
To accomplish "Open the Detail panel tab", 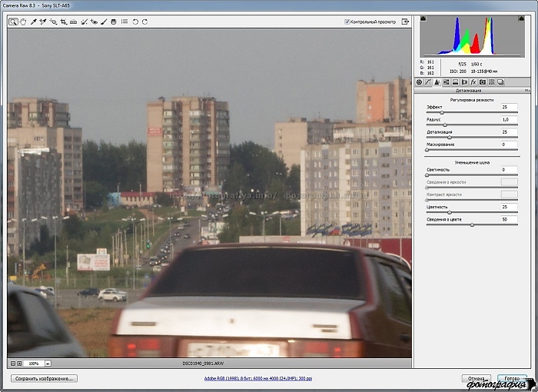I will pos(437,82).
